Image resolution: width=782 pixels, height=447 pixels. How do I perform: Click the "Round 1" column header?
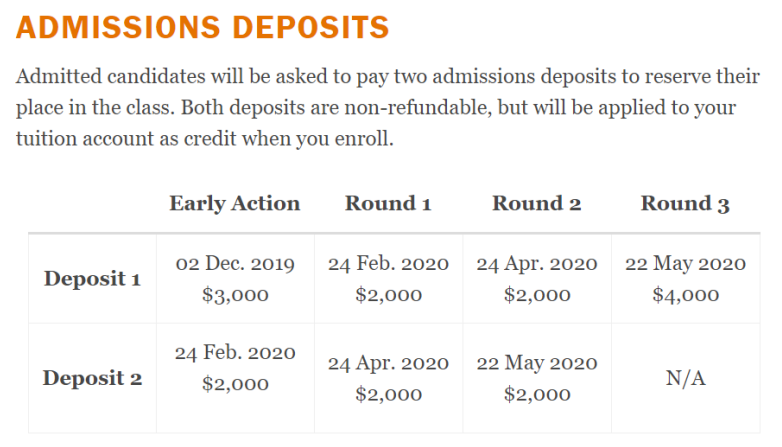coord(388,204)
